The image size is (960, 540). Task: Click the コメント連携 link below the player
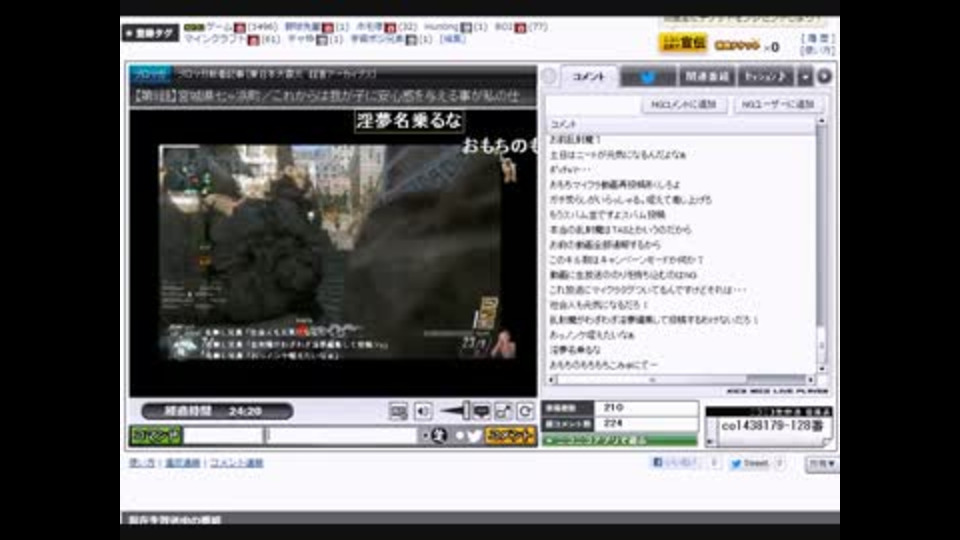[x=236, y=463]
